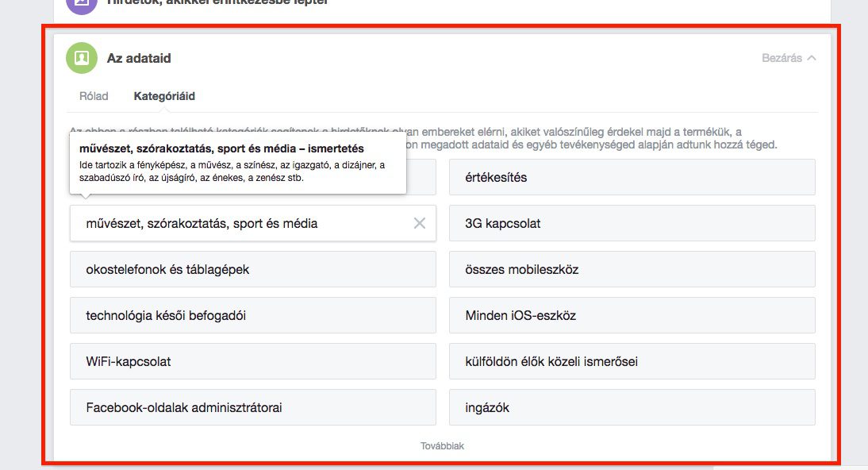
Task: Select the "értékesítés" category
Action: point(632,177)
